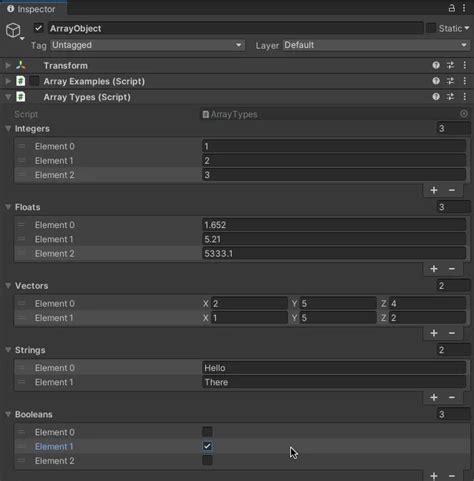Select the Inspector tab
Screen dimensions: 474x481
click(33, 9)
